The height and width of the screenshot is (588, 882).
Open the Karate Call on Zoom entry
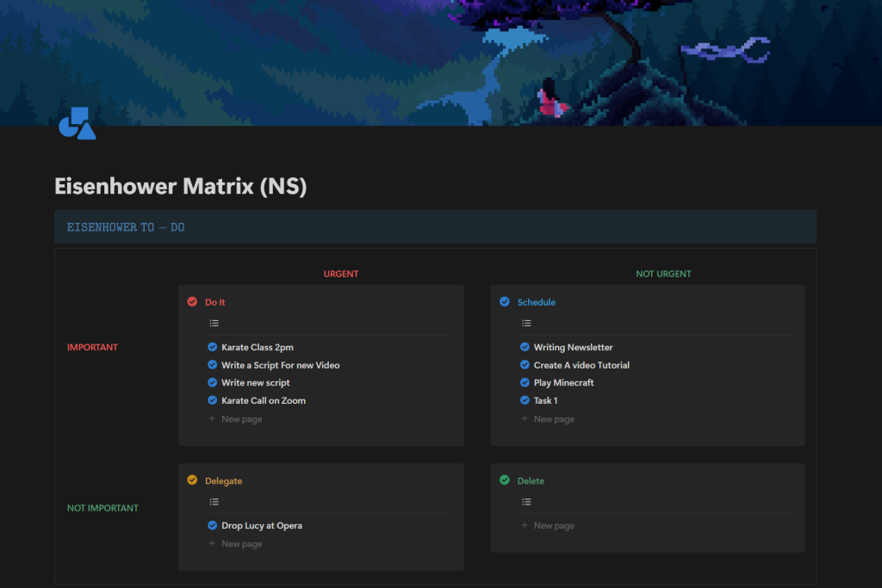(x=263, y=400)
